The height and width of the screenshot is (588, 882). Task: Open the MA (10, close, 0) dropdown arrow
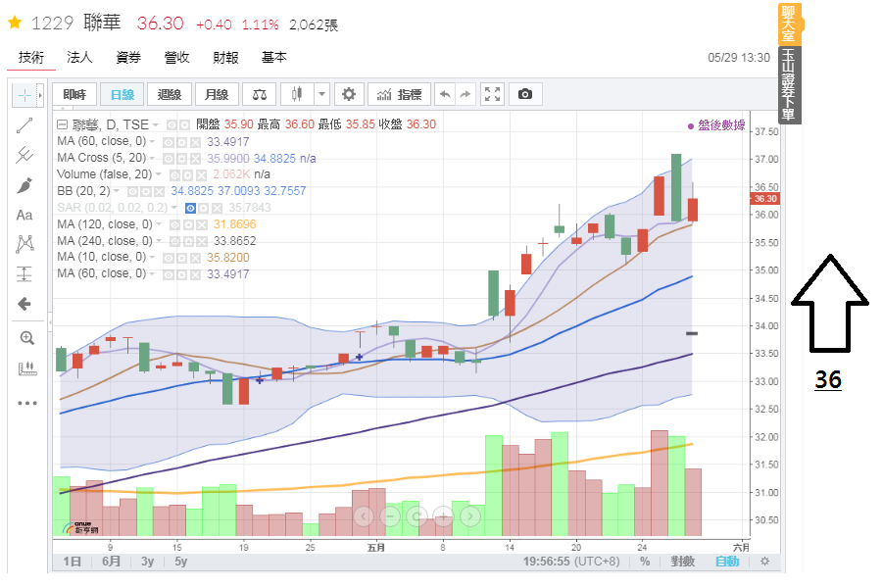click(152, 257)
